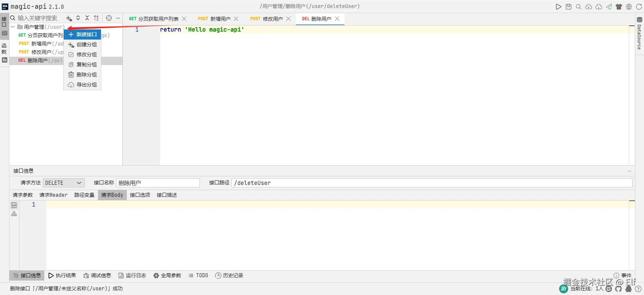This screenshot has height=295, width=644.
Task: Open the DataSource side panel
Action: click(x=639, y=34)
